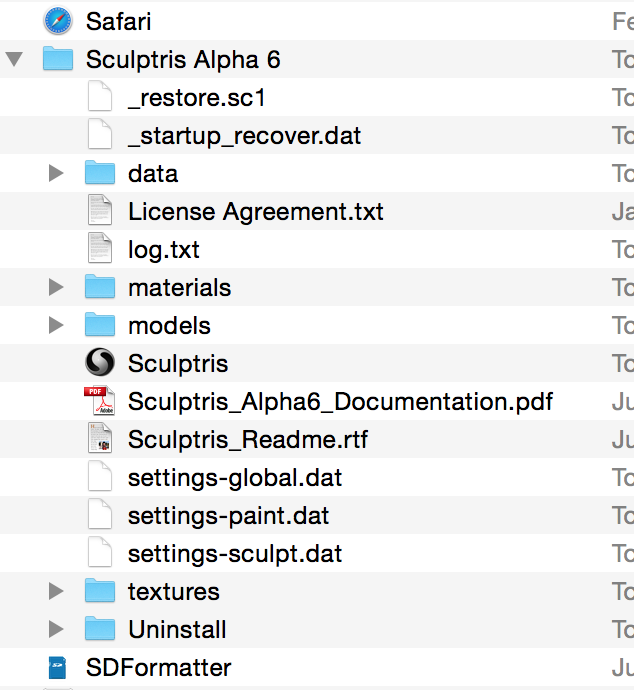
Task: Expand the textures folder triangle
Action: [56, 591]
